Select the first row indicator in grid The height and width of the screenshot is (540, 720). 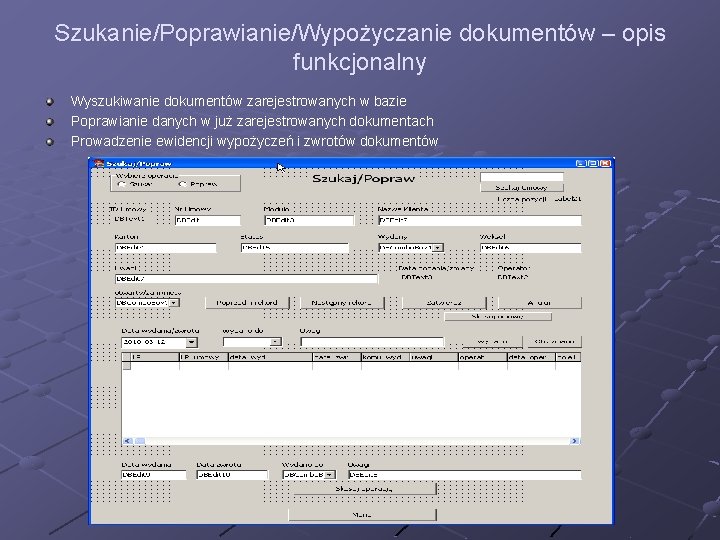[x=126, y=366]
